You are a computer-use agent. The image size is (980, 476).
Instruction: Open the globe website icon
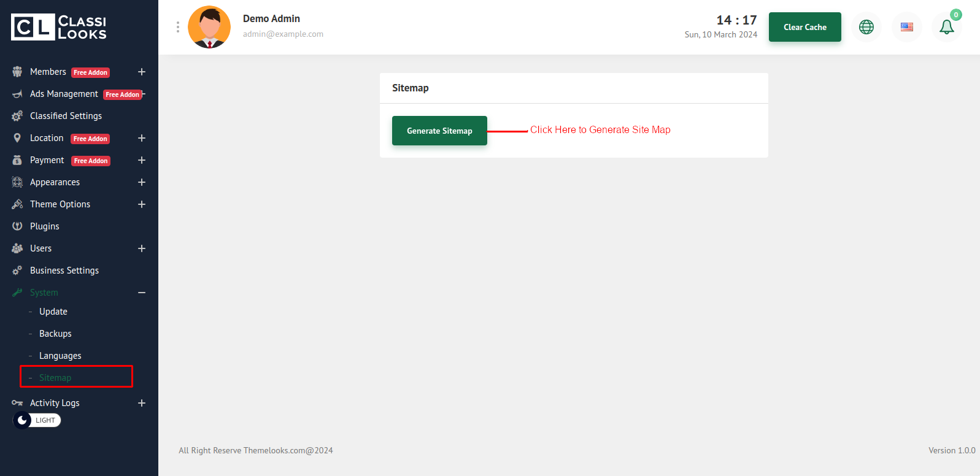pos(866,27)
